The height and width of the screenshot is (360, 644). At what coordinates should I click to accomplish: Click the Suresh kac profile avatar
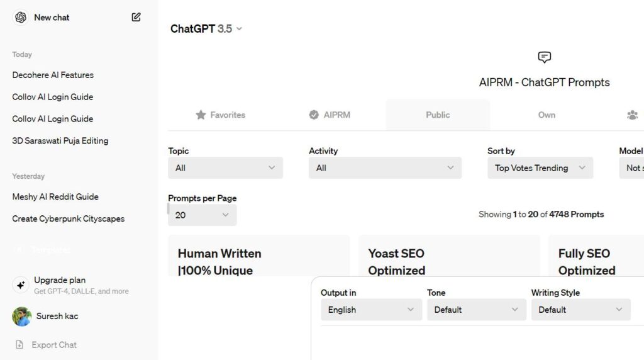[x=22, y=317]
